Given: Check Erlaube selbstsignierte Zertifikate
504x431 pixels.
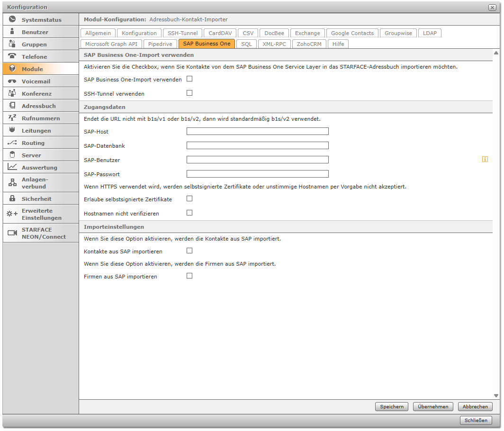Looking at the screenshot, I should [x=189, y=199].
